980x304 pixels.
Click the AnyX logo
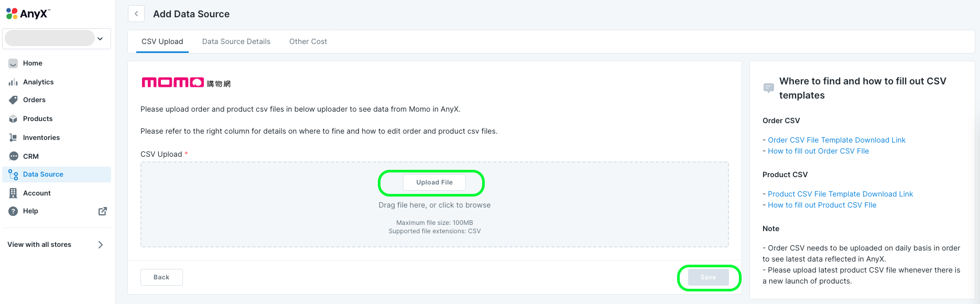[x=28, y=14]
